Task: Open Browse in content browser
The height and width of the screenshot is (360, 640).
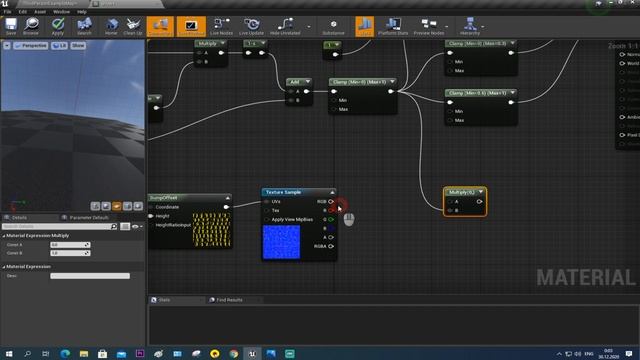Action: point(31,27)
